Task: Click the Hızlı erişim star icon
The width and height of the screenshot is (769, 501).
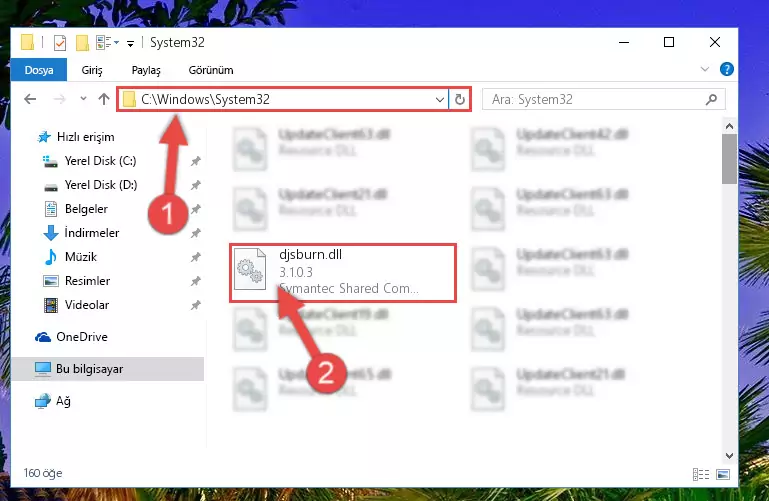Action: 44,137
